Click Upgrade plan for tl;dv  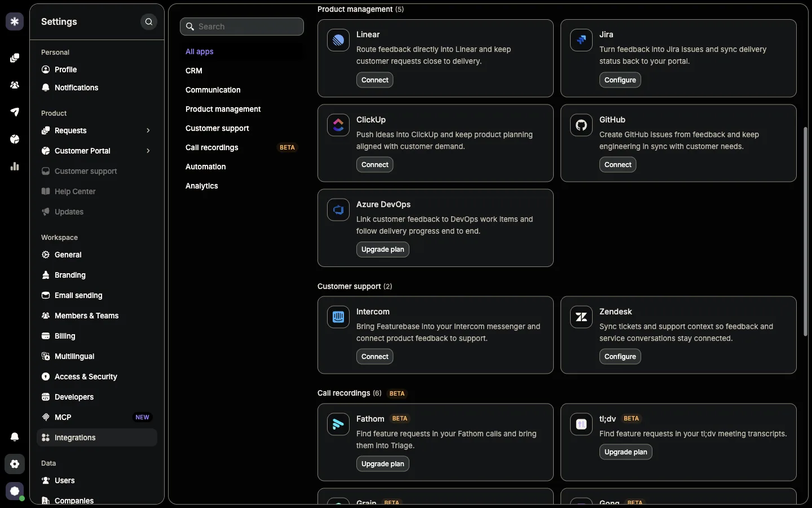coord(625,452)
